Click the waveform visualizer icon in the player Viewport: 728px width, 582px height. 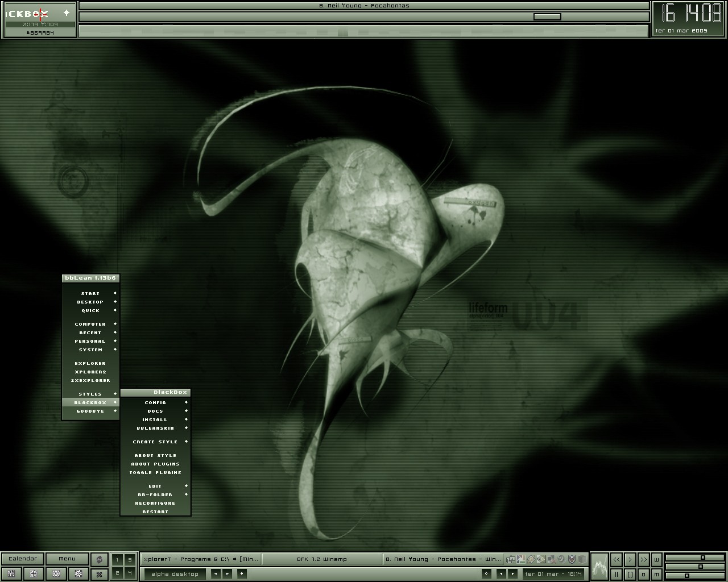point(599,567)
